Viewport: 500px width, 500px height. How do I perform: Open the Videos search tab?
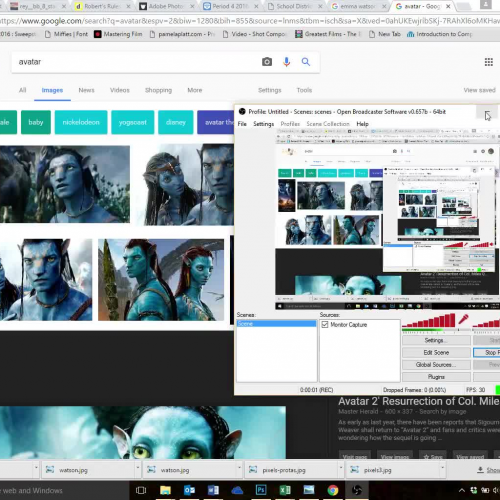click(120, 90)
